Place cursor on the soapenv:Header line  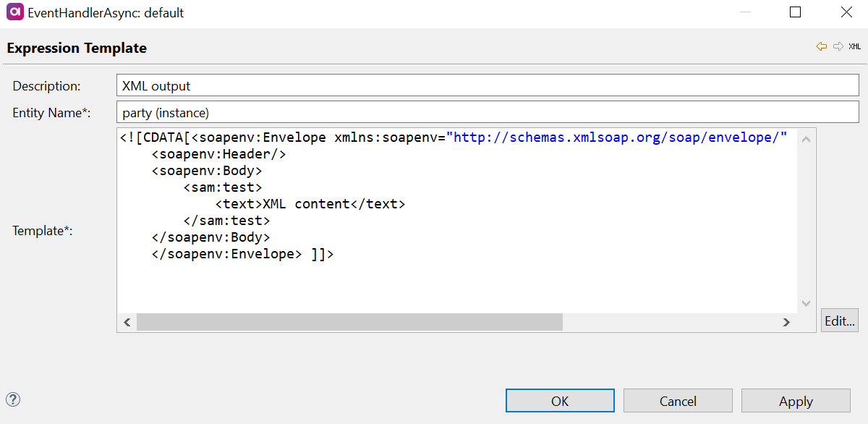point(218,154)
